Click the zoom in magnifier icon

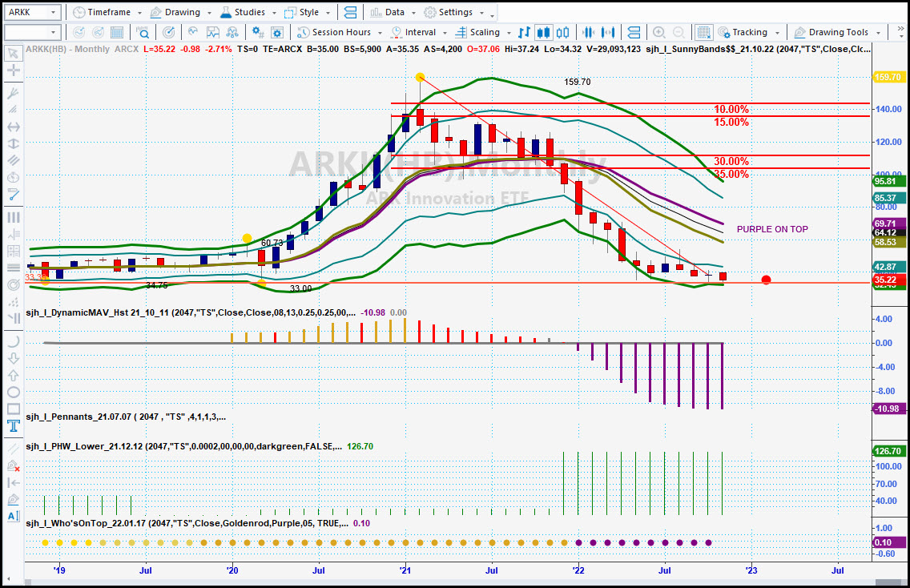click(658, 33)
